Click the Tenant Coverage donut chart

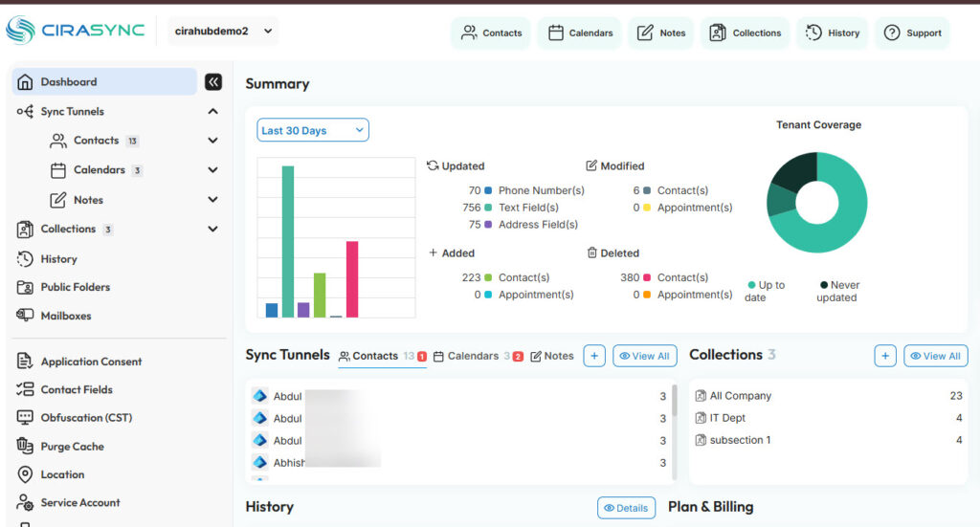click(817, 203)
